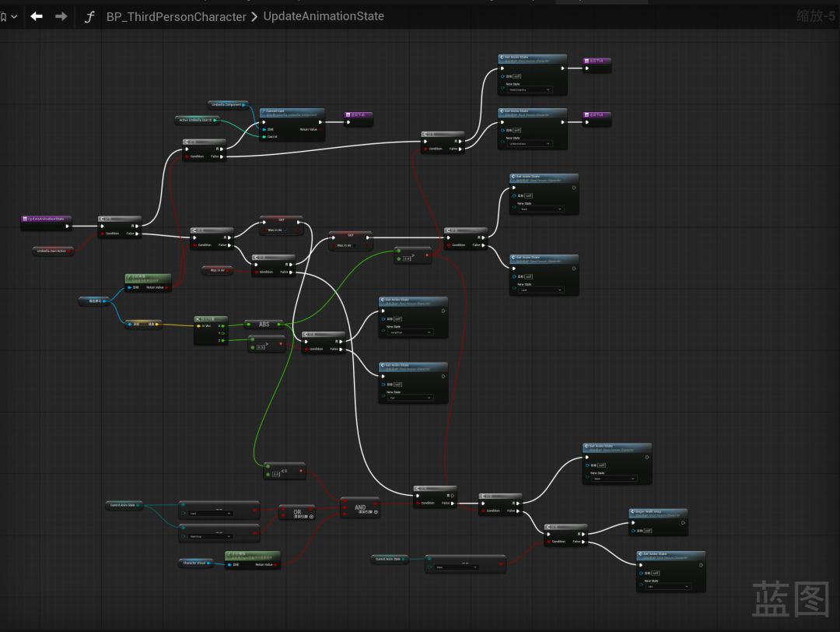Click UpdateAnimationState in the breadcrumb

point(324,16)
